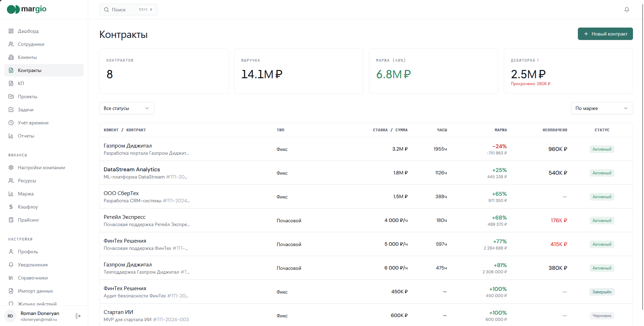The width and height of the screenshot is (644, 326).
Task: Click the Сотрудники people icon
Action: pos(11,44)
